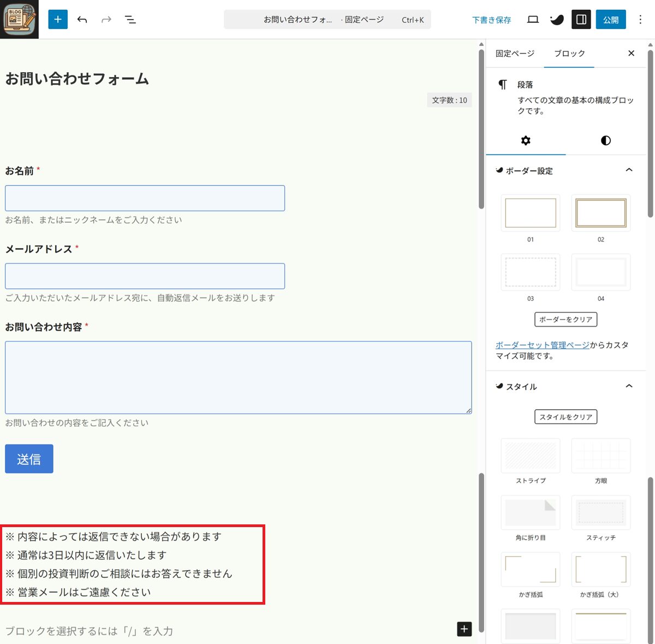Viewport: 655px width, 644px height.
Task: Click the 公開 publish button
Action: coord(610,20)
